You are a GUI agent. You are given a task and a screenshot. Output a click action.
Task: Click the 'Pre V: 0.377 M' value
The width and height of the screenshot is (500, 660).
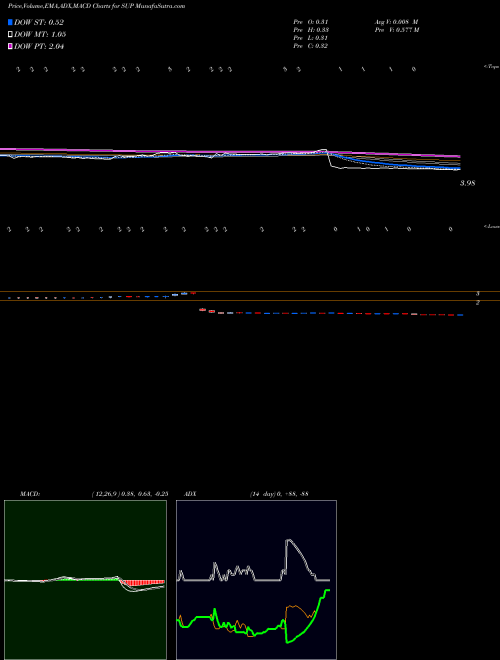coord(396,30)
